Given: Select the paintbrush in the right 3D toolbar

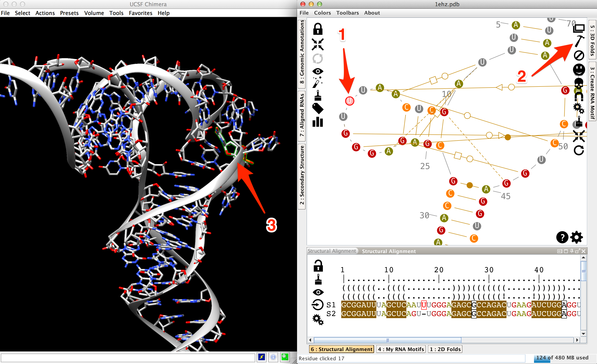Looking at the screenshot, I should coord(579,122).
